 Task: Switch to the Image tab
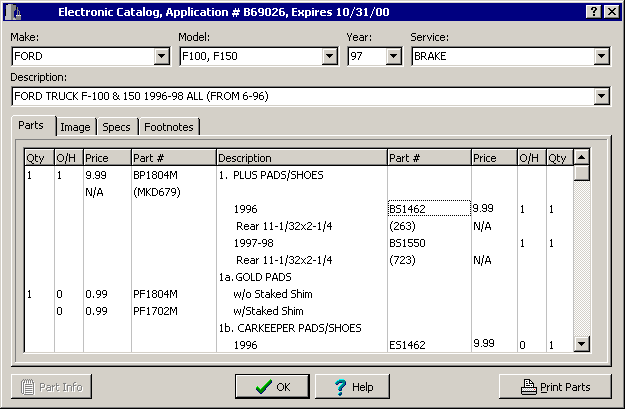coord(75,127)
